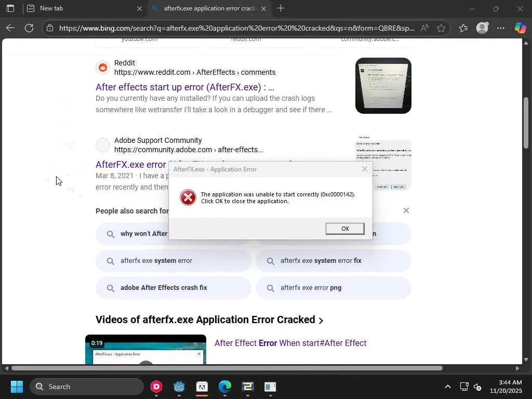Close the afterfx.exe application error tab
532x399 pixels.
(263, 8)
